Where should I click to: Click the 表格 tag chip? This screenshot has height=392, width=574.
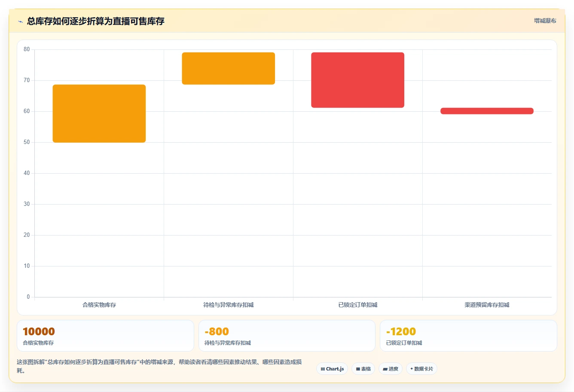click(x=363, y=369)
